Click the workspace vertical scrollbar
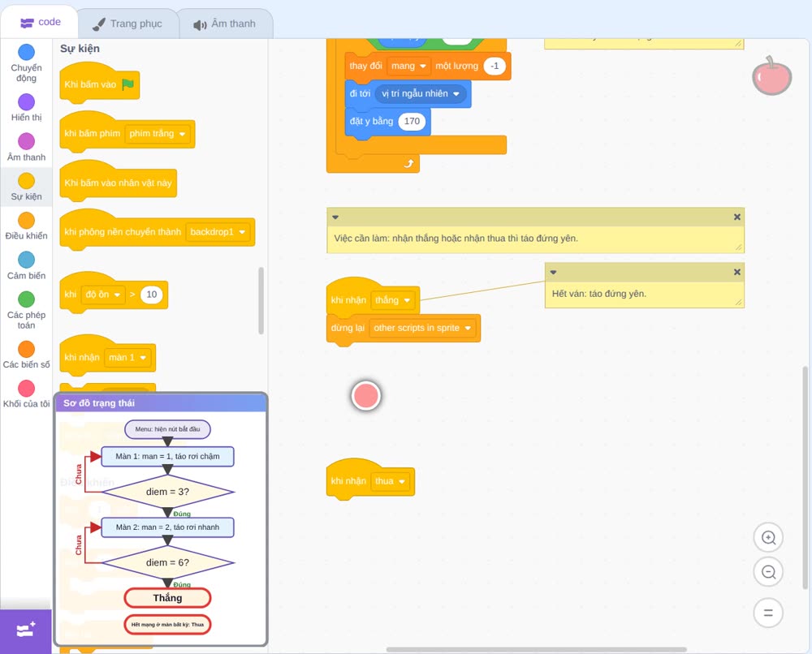The height and width of the screenshot is (654, 812). pos(805,477)
